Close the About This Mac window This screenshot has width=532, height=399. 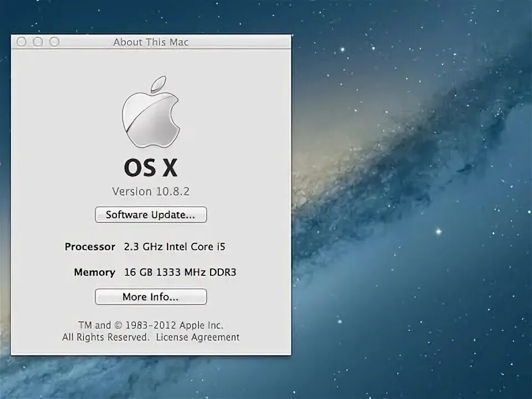[x=22, y=42]
